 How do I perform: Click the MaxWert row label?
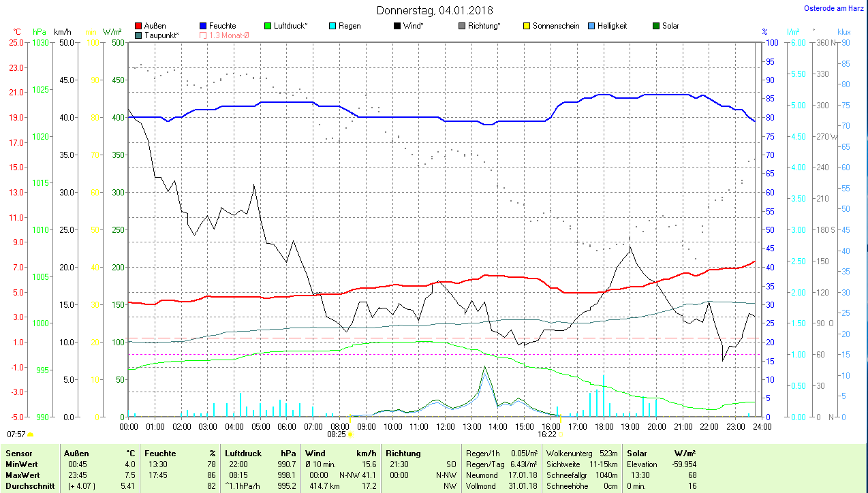click(x=22, y=475)
